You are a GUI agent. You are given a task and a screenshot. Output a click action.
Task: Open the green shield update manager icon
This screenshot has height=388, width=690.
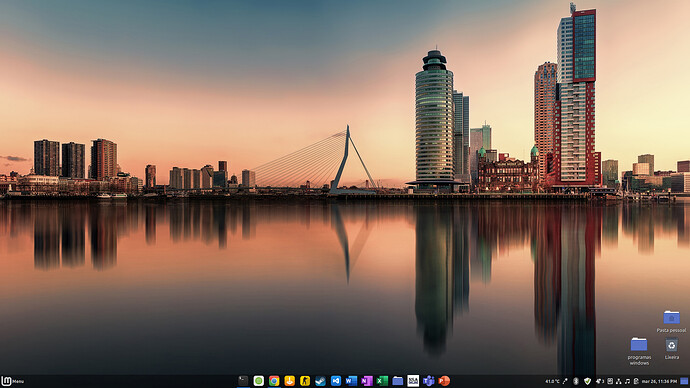click(x=587, y=381)
